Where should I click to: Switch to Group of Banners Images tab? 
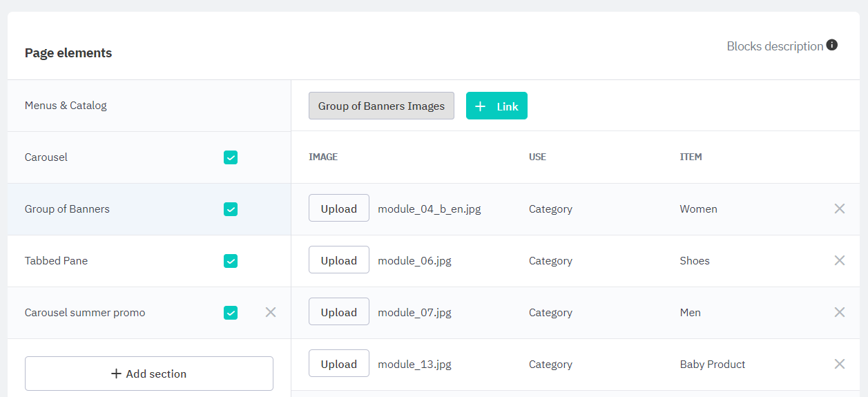(381, 106)
